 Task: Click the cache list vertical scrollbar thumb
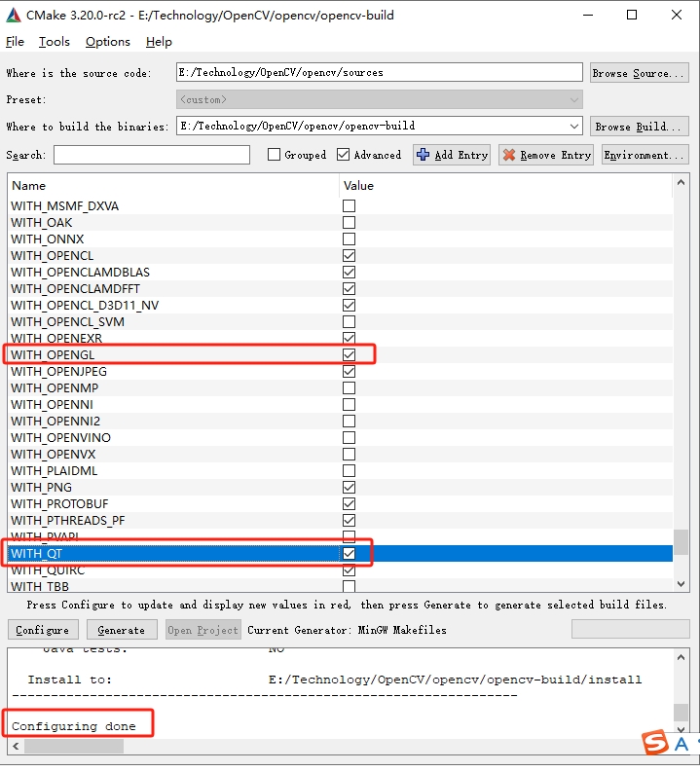(681, 542)
